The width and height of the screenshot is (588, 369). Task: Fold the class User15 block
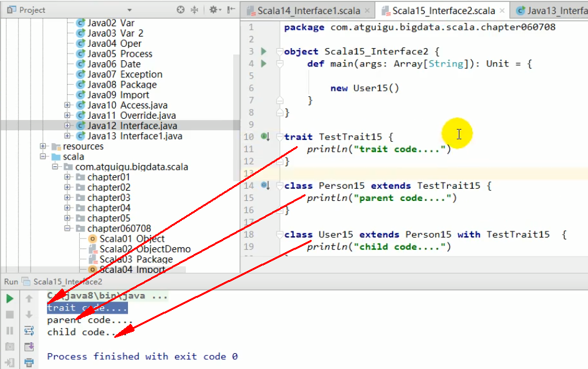[x=279, y=234]
